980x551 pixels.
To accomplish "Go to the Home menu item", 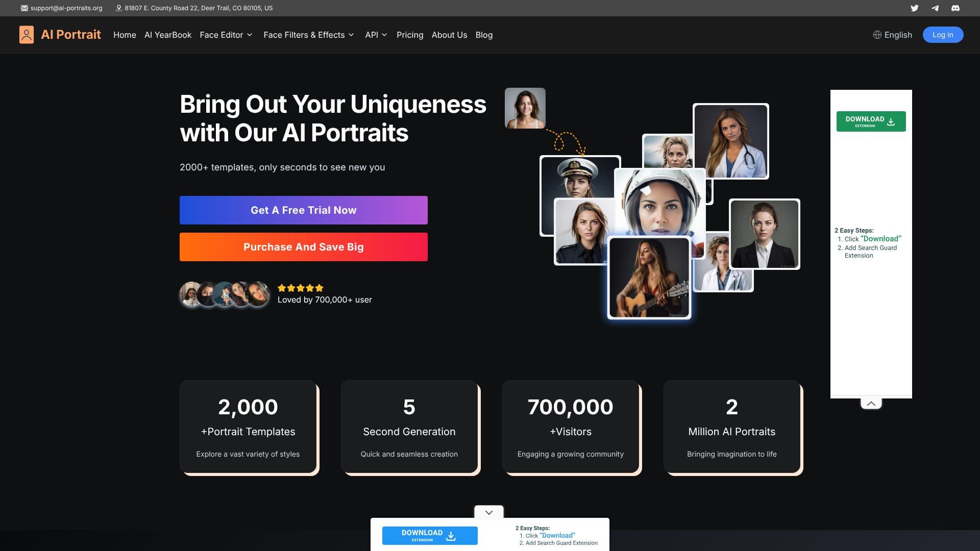I will tap(125, 35).
